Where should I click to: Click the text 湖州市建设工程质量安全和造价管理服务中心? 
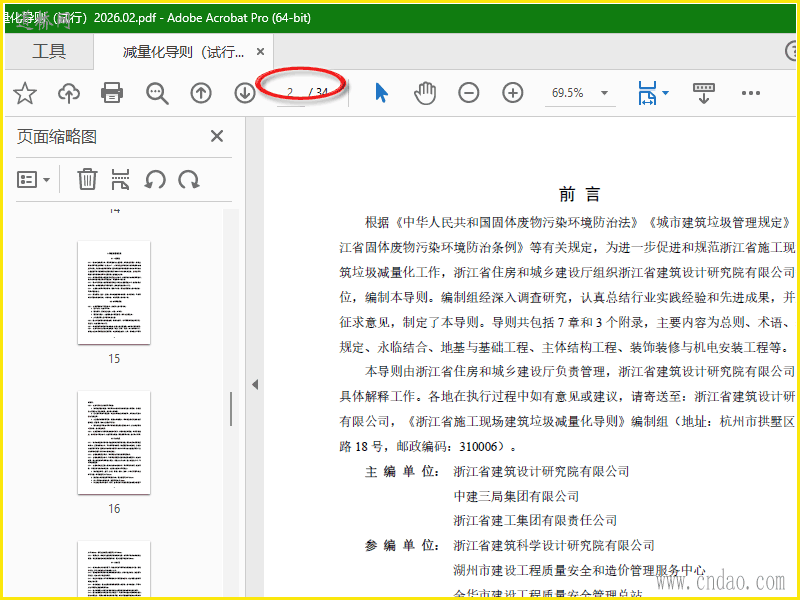pyautogui.click(x=579, y=570)
